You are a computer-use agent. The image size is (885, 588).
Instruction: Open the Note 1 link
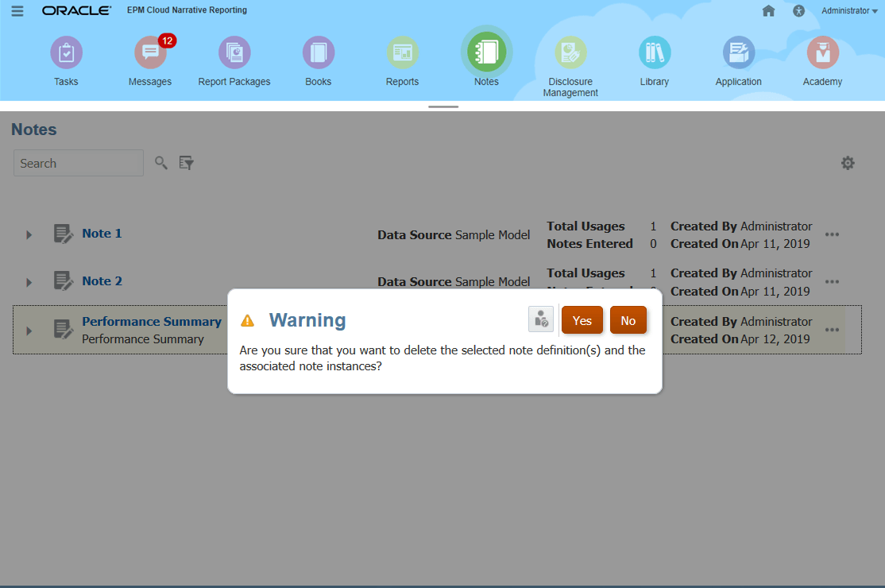[102, 233]
